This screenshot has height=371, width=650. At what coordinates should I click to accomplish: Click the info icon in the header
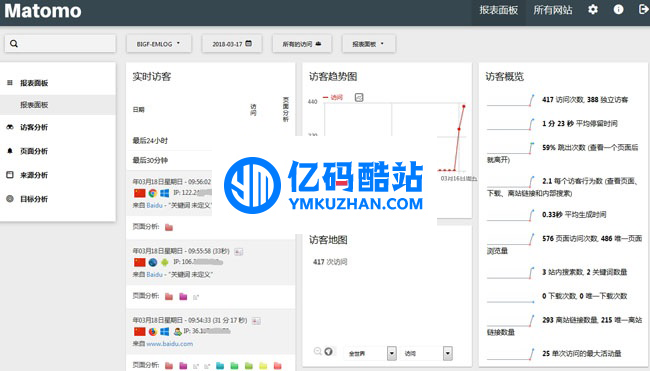(x=618, y=10)
